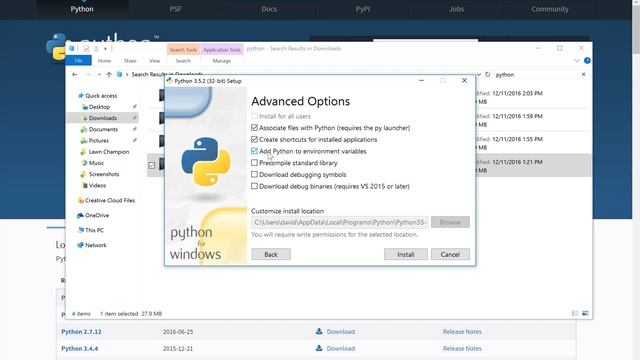
Task: Check Associate files with Python checkbox
Action: pyautogui.click(x=254, y=128)
